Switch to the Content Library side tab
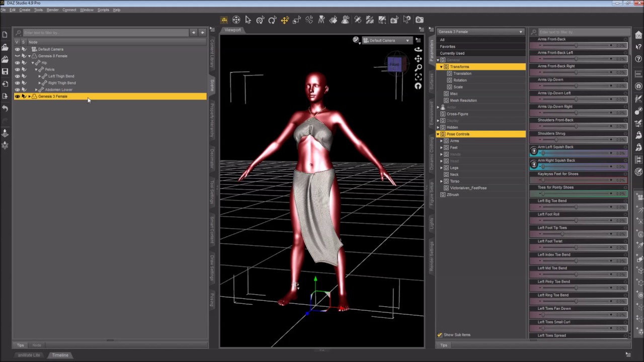This screenshot has width=644, height=362. point(212,54)
